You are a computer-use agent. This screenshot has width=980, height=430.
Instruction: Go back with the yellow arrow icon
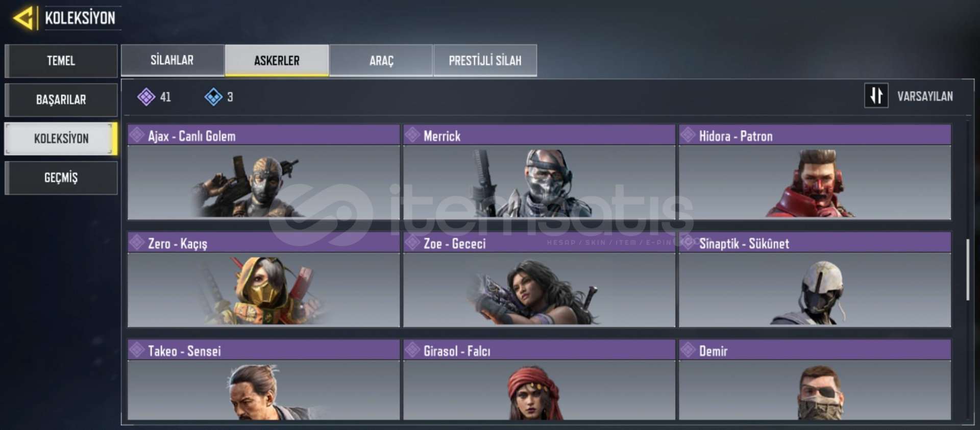point(23,18)
